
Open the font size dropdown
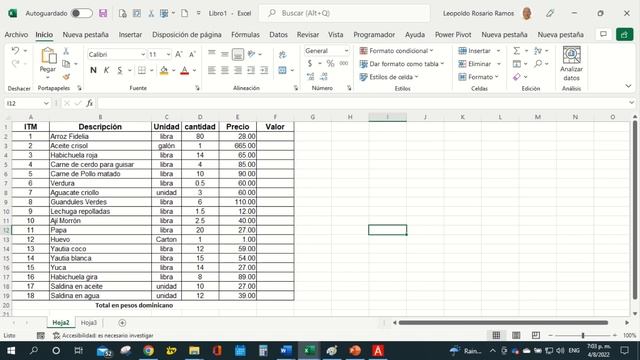(168, 55)
